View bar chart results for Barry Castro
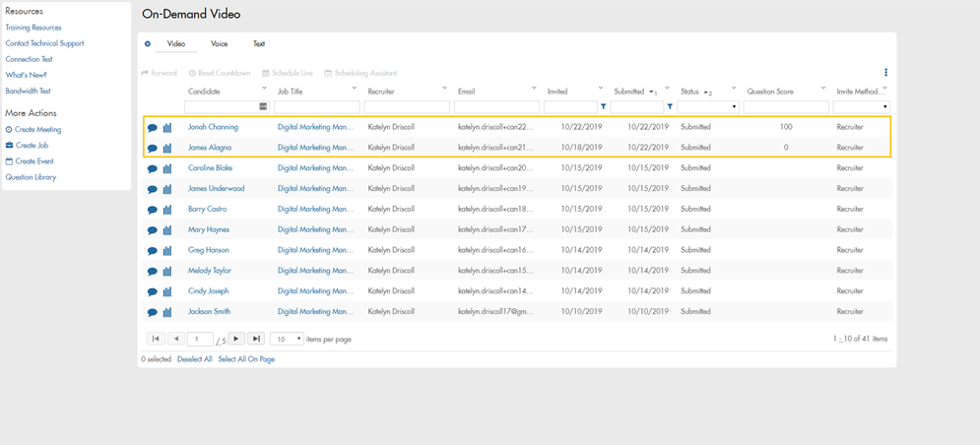Viewport: 980px width, 445px height. 167,210
